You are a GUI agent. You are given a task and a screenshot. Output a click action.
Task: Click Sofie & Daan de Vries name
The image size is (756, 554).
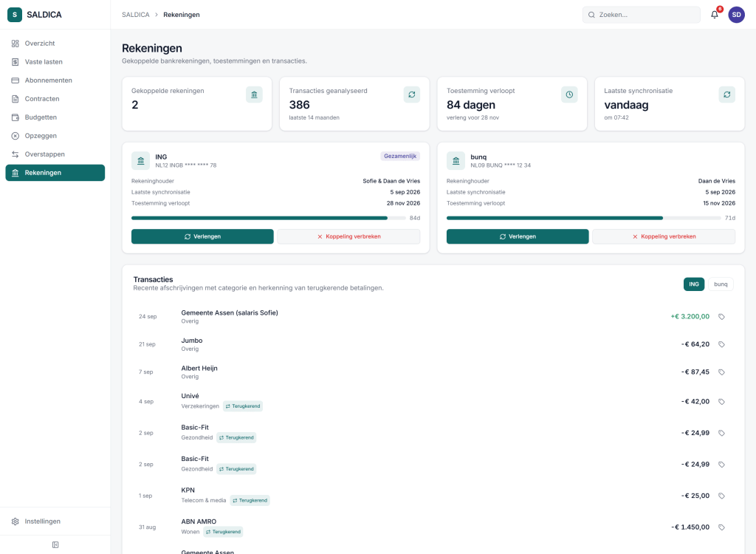point(391,181)
